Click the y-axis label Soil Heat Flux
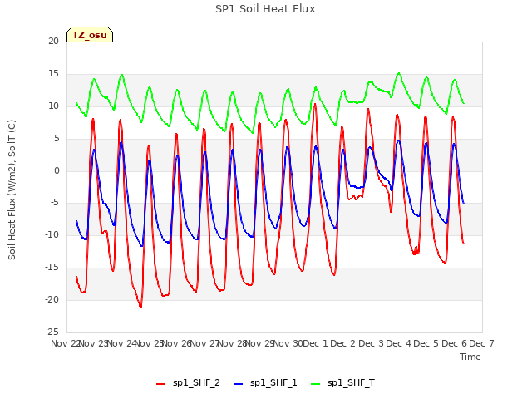Screen dimensions: 532x399 click(x=12, y=190)
